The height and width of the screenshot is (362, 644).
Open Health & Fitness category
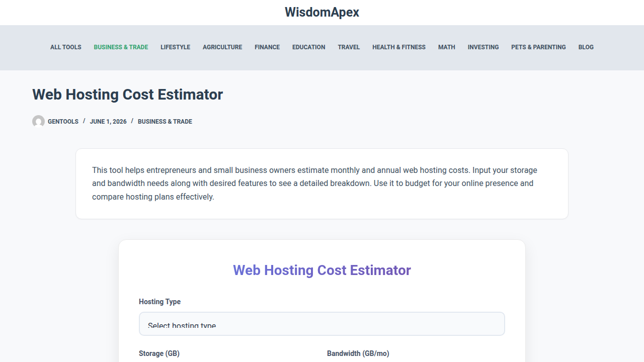click(x=399, y=47)
